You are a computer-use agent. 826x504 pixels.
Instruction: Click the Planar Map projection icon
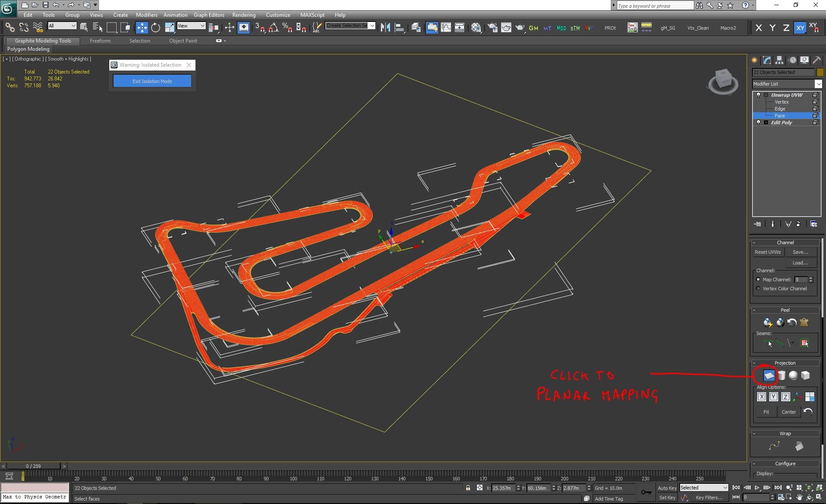[769, 375]
